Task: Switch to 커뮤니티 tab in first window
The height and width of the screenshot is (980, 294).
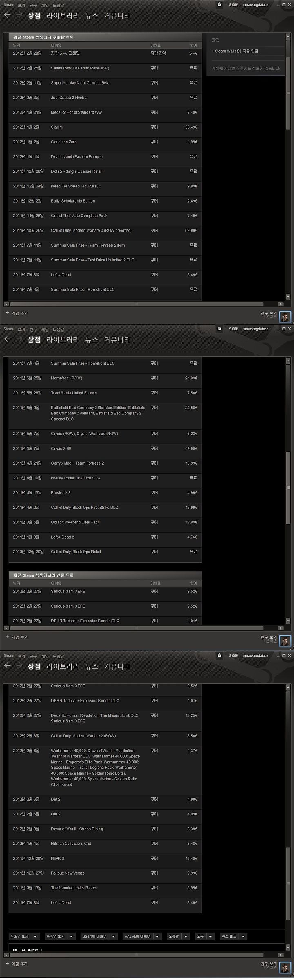Action: (x=117, y=16)
